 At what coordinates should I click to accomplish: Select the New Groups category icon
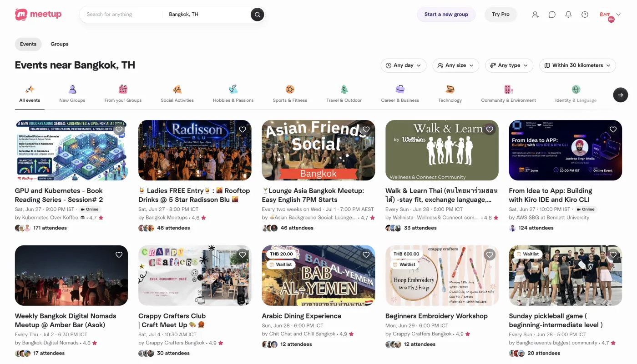[x=72, y=89]
